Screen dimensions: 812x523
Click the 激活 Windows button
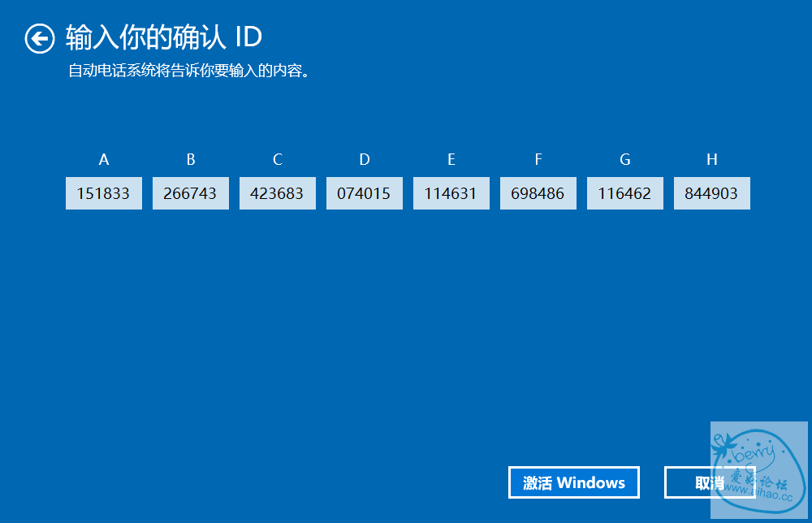[x=574, y=482]
